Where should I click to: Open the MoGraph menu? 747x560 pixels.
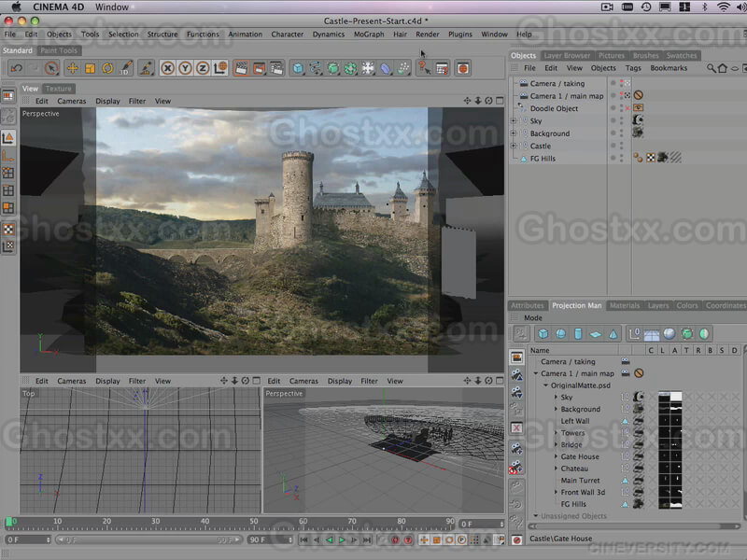pyautogui.click(x=369, y=35)
